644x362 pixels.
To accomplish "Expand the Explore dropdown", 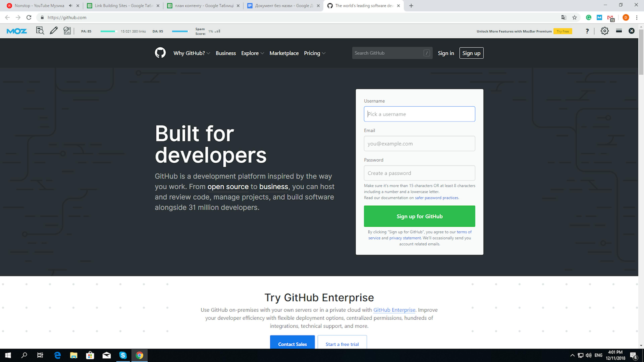I will point(253,53).
